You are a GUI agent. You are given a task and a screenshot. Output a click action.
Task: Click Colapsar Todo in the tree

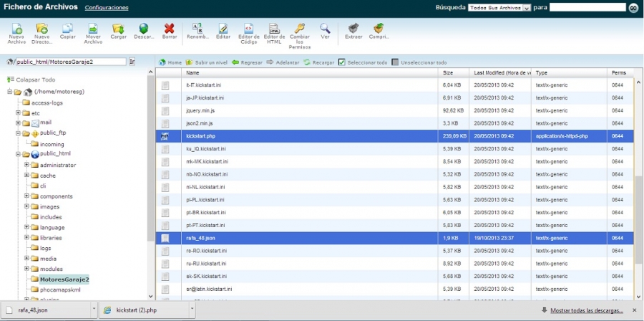[x=31, y=80]
